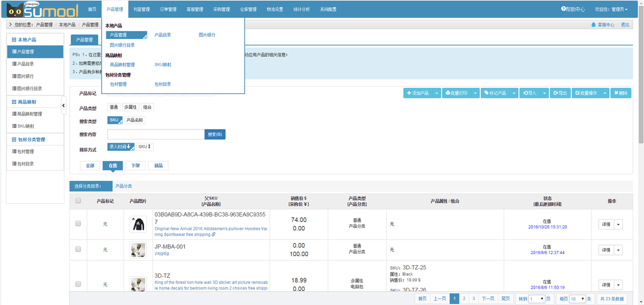Click the 添加产品 plus button
The width and height of the screenshot is (644, 305).
(x=418, y=93)
